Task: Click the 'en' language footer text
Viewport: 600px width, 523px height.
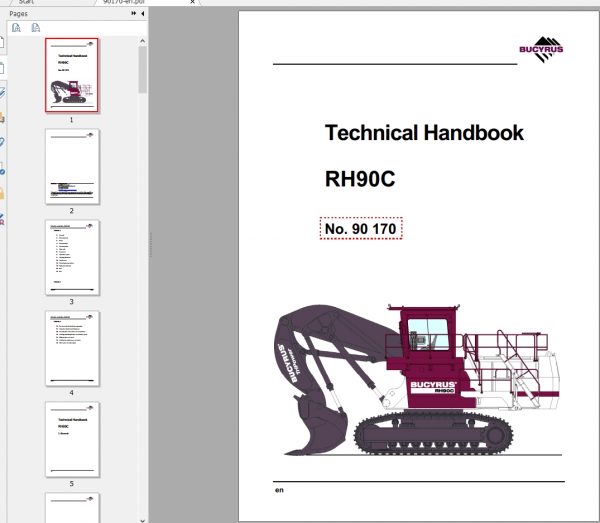Action: [x=279, y=490]
